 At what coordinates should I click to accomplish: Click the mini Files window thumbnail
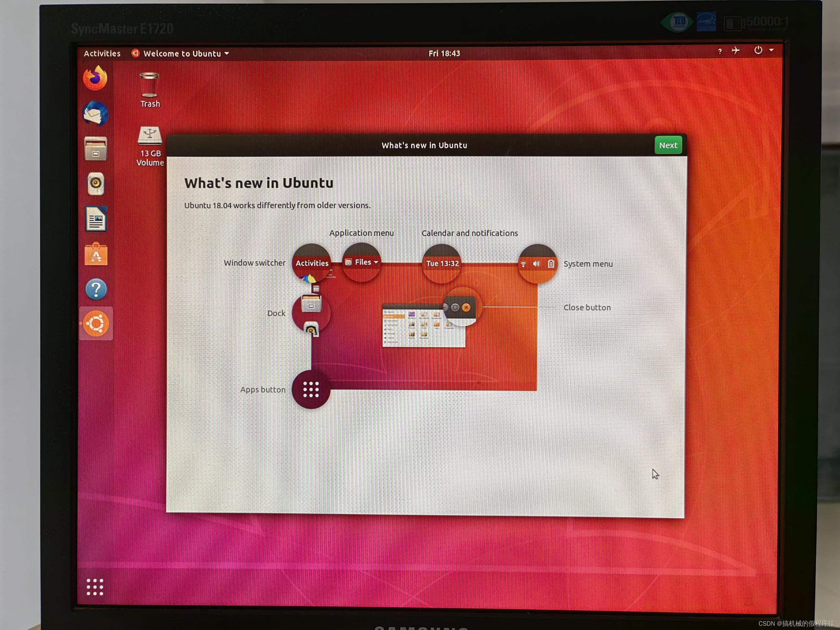(x=424, y=326)
